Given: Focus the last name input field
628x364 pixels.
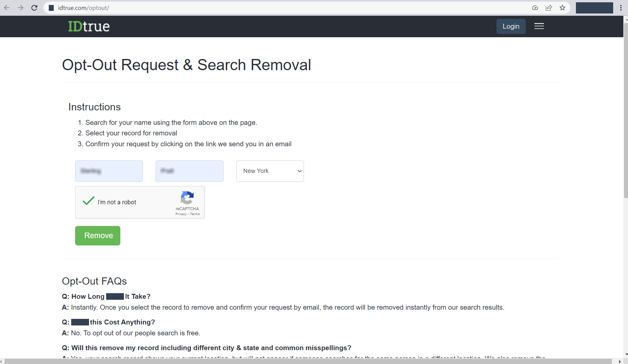Looking at the screenshot, I should point(190,171).
